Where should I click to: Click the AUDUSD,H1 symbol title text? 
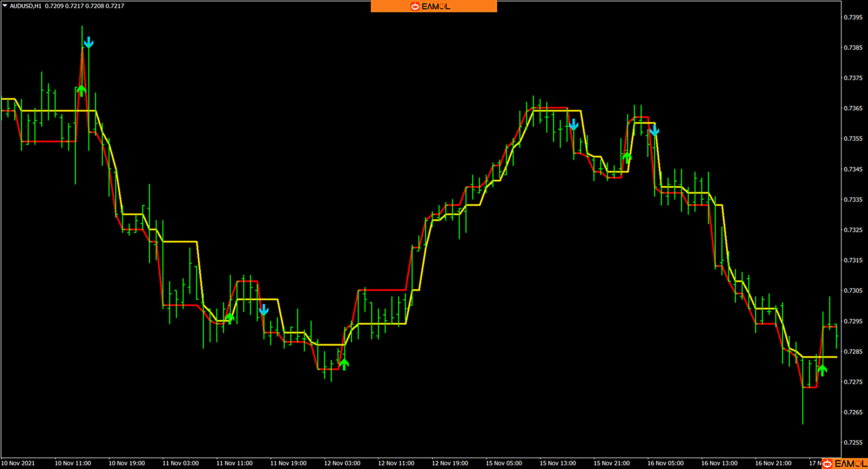coord(25,6)
